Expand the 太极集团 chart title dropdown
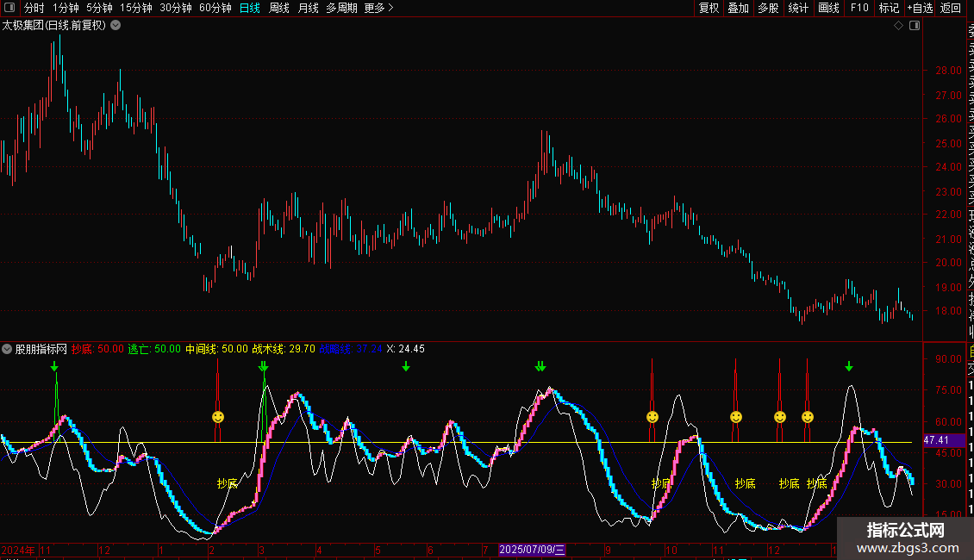 click(116, 26)
